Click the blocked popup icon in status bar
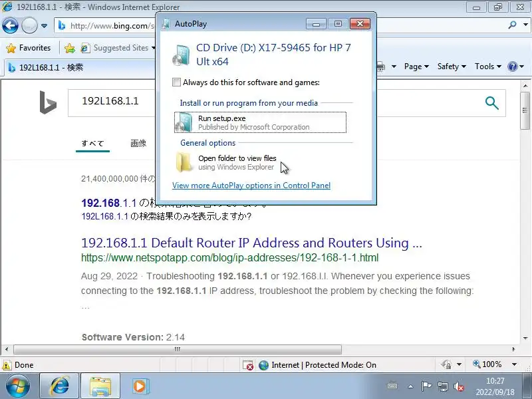Viewport: 532px width, 399px height. [x=248, y=365]
